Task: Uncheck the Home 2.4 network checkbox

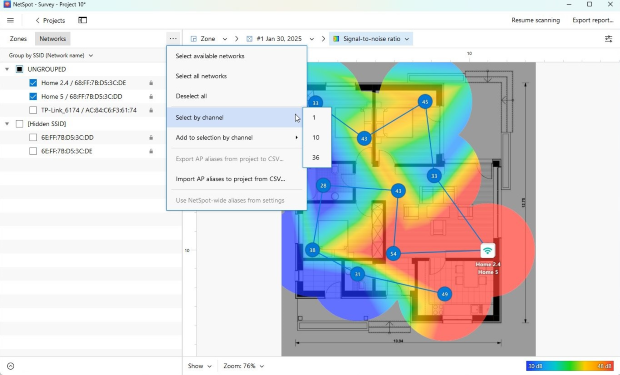Action: 33,83
